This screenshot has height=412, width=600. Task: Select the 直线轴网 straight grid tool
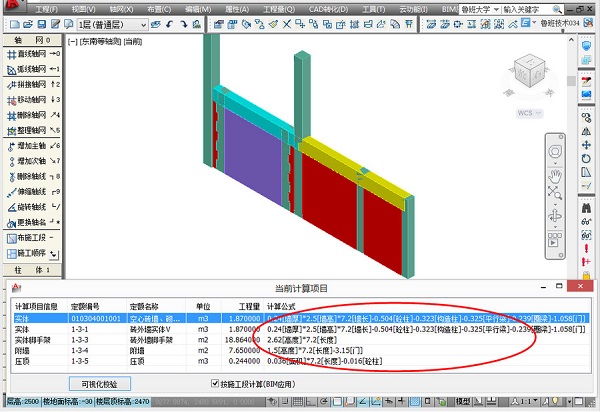tap(29, 55)
